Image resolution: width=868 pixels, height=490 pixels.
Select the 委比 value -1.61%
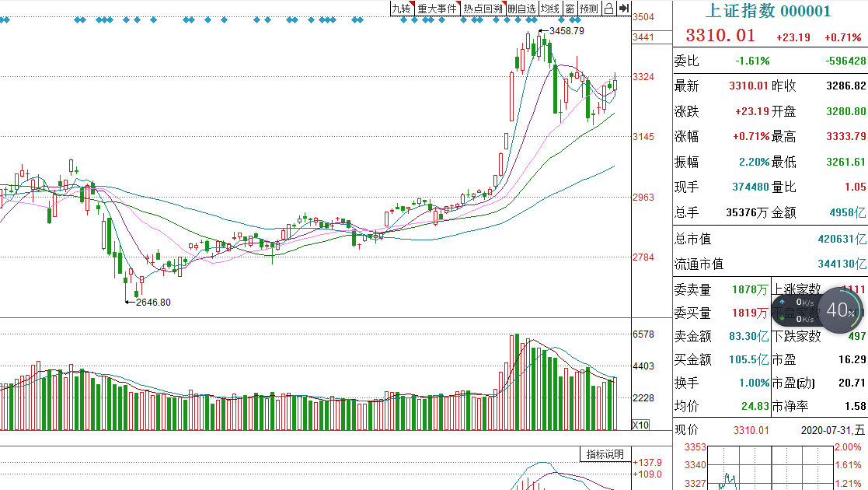click(752, 61)
